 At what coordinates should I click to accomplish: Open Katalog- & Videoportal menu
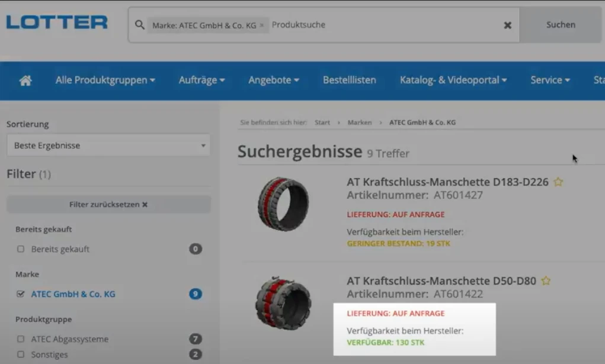453,80
